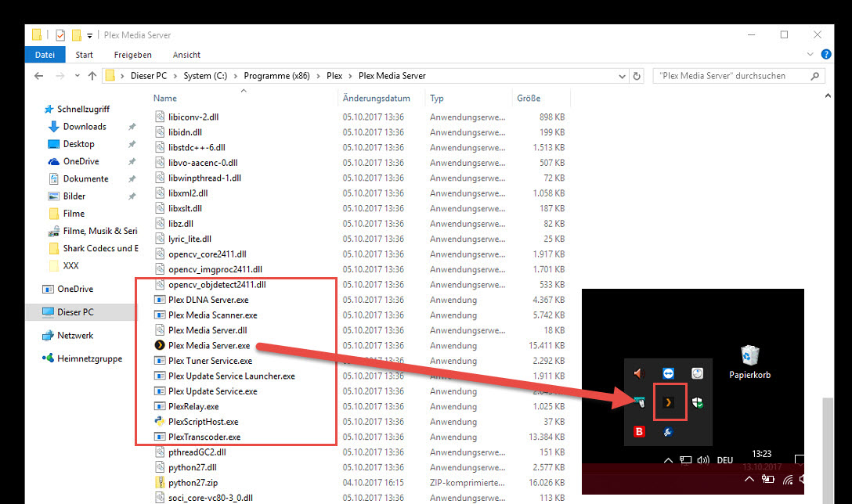Click the Plex tray icon in overflow

coord(668,402)
